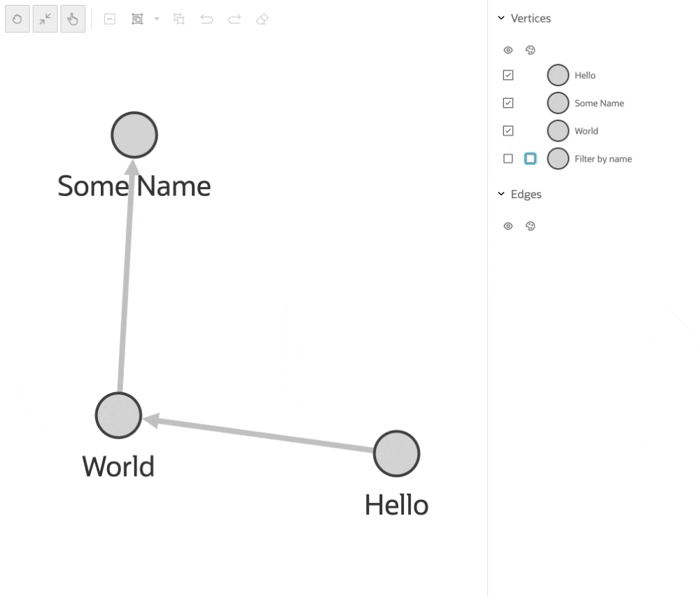Click the Redo arrow icon
Screen dimensions: 700x596
point(234,19)
